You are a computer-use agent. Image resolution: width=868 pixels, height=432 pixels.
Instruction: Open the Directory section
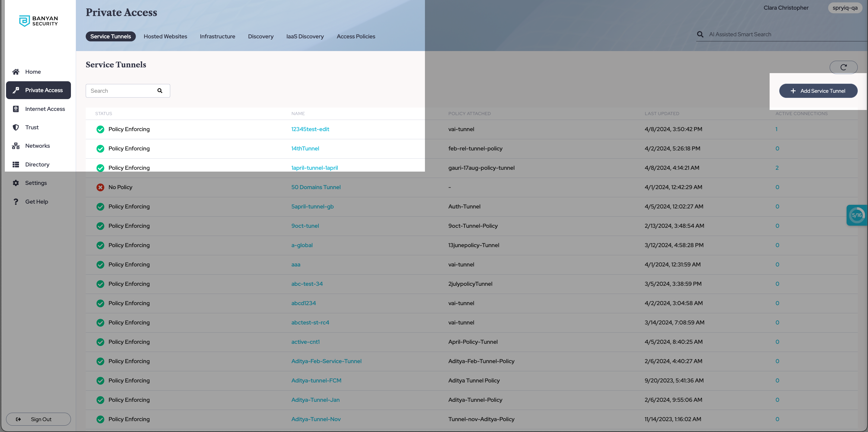[37, 165]
